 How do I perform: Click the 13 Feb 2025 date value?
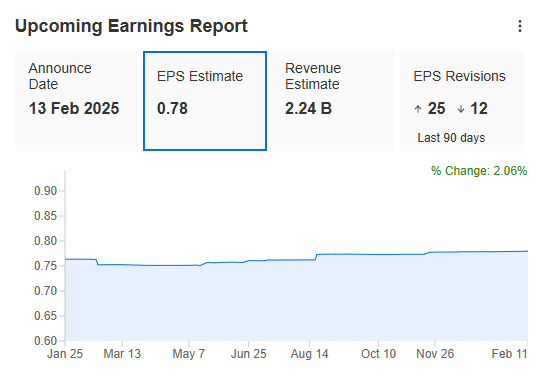(74, 108)
